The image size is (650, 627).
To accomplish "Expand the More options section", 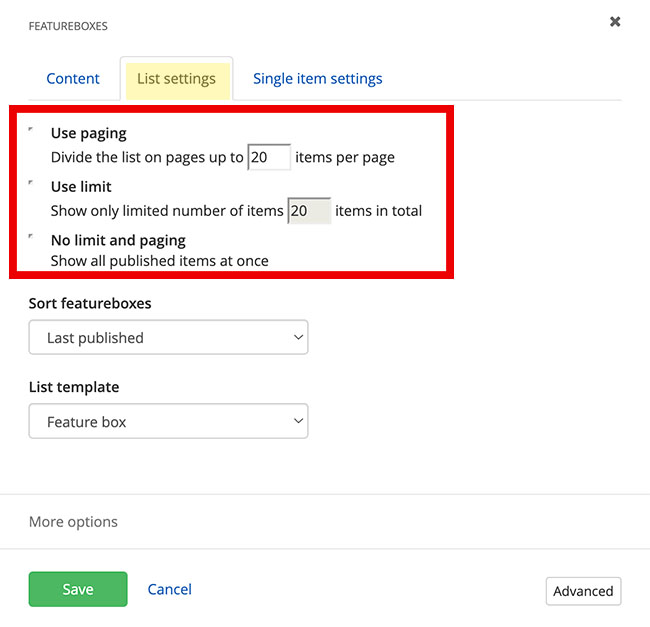I will coord(73,522).
